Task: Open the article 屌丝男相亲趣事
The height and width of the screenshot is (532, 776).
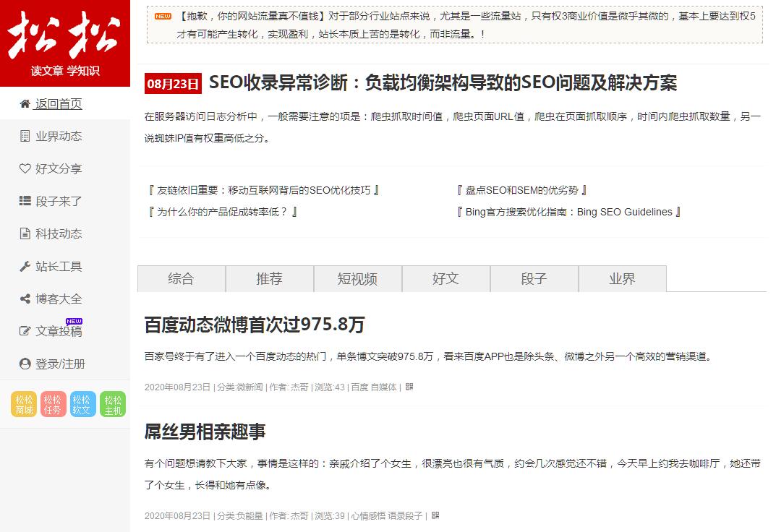Action: 205,432
